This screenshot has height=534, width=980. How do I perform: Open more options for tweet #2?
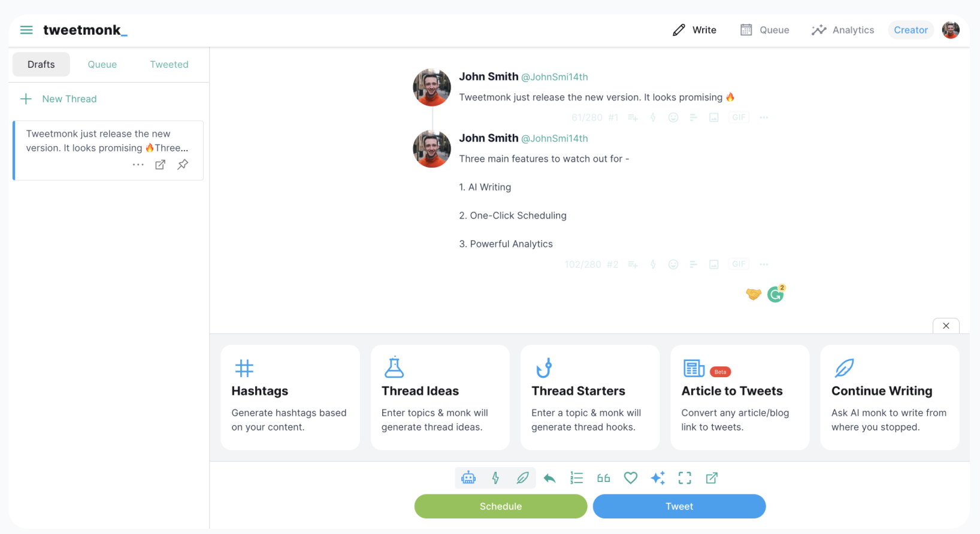pyautogui.click(x=764, y=264)
